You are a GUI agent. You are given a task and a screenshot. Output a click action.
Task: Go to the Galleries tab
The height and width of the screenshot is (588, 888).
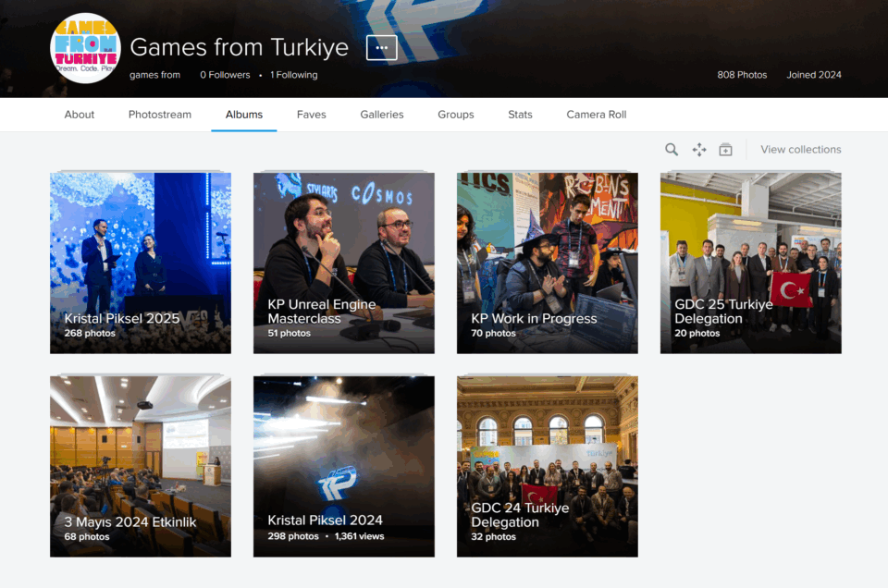pyautogui.click(x=382, y=115)
